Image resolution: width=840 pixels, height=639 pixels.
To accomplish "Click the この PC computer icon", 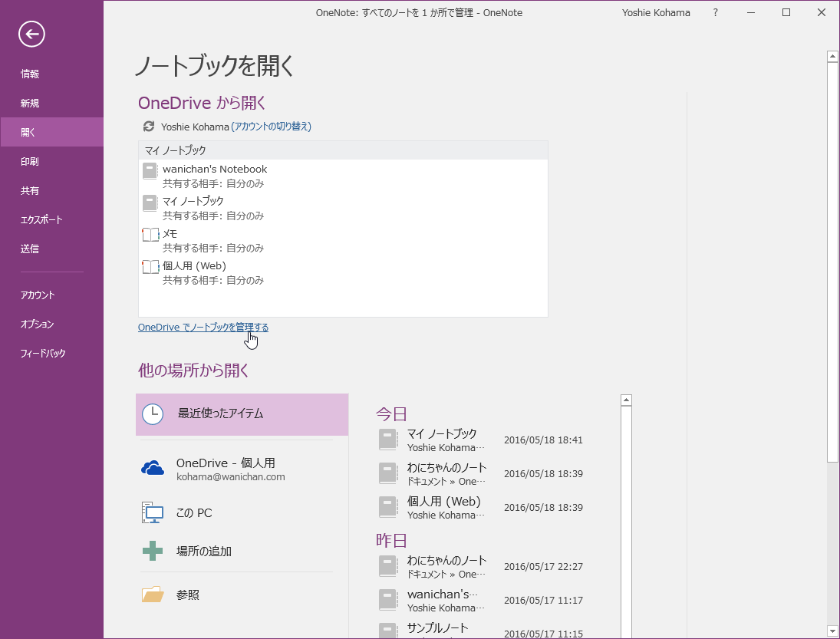I will (x=153, y=512).
